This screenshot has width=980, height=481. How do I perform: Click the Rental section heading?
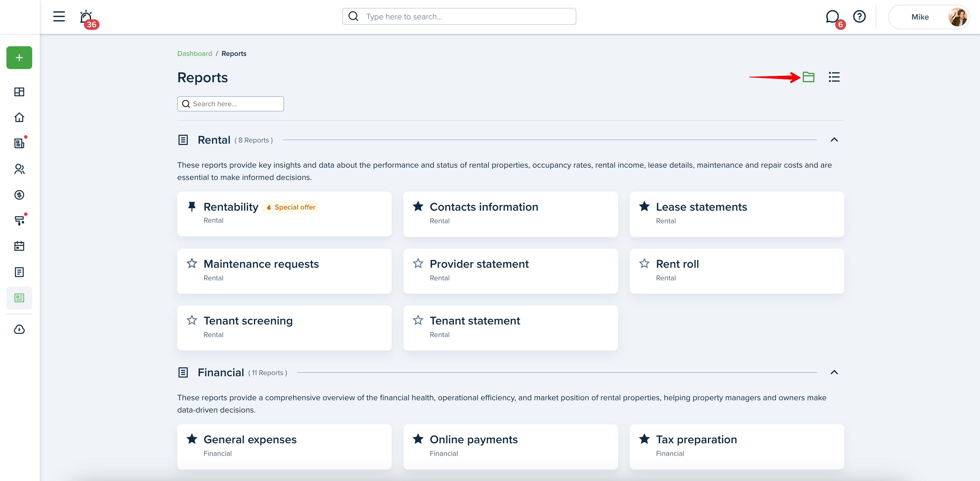pyautogui.click(x=214, y=140)
